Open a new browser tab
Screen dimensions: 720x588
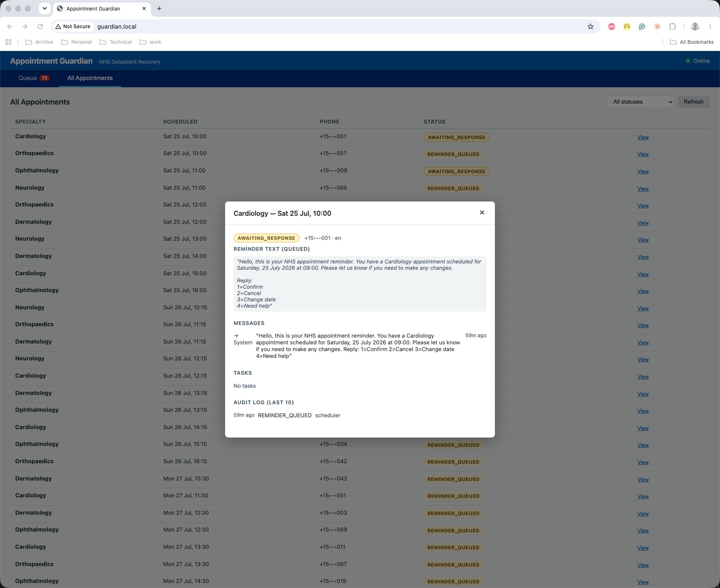pyautogui.click(x=159, y=8)
